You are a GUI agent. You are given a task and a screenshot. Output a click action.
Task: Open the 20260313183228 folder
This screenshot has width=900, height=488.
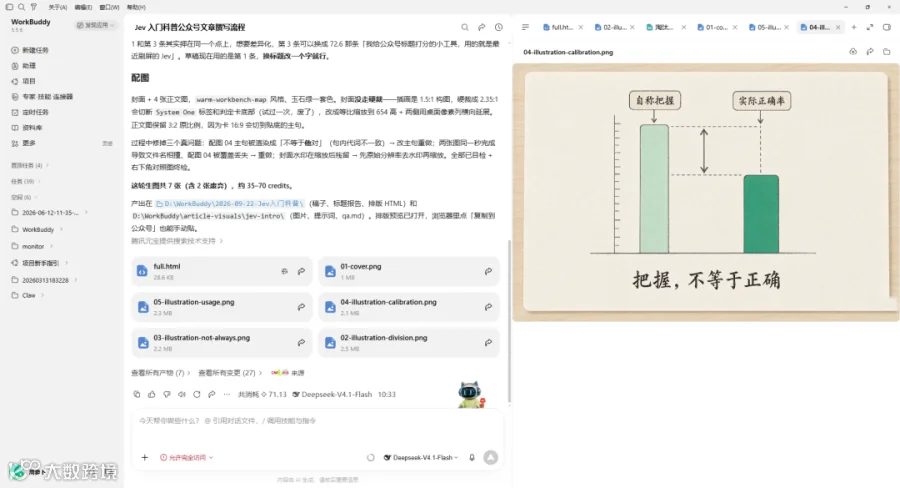(44, 280)
